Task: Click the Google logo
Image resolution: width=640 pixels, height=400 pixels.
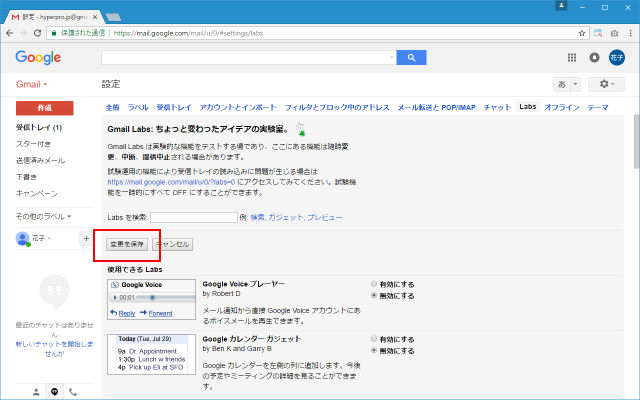Action: pyautogui.click(x=38, y=58)
